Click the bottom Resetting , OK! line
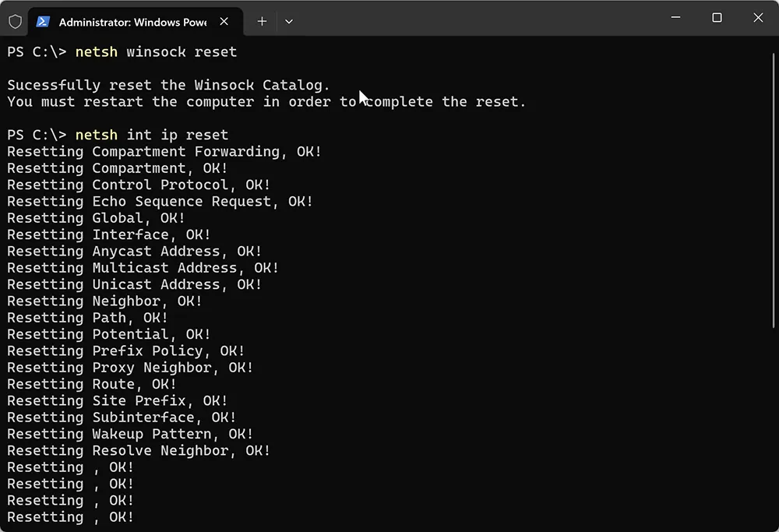The width and height of the screenshot is (779, 532). click(69, 516)
